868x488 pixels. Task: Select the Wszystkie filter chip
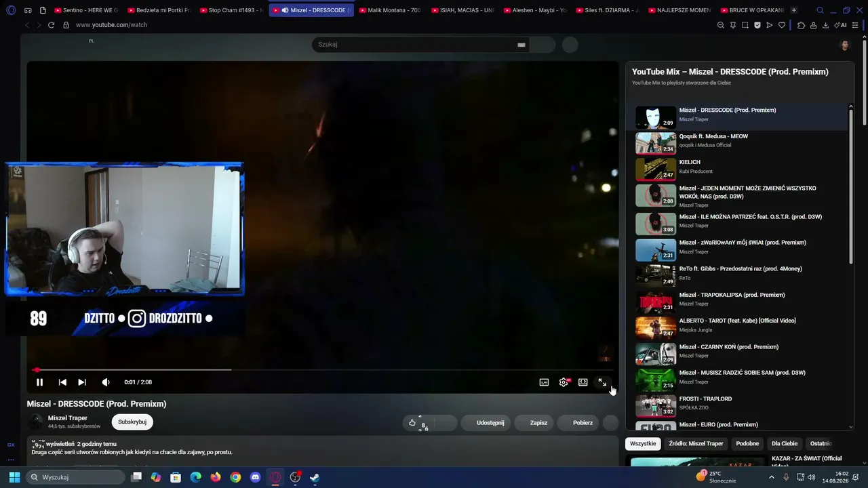(x=643, y=443)
